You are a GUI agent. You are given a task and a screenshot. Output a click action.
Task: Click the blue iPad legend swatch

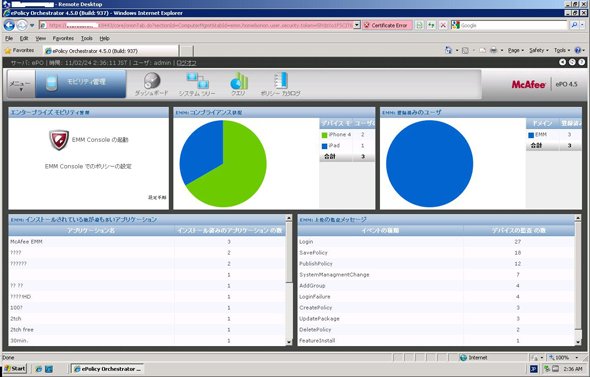[x=324, y=146]
